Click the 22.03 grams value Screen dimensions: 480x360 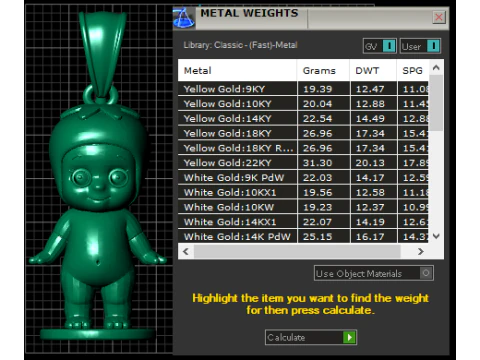[317, 177]
